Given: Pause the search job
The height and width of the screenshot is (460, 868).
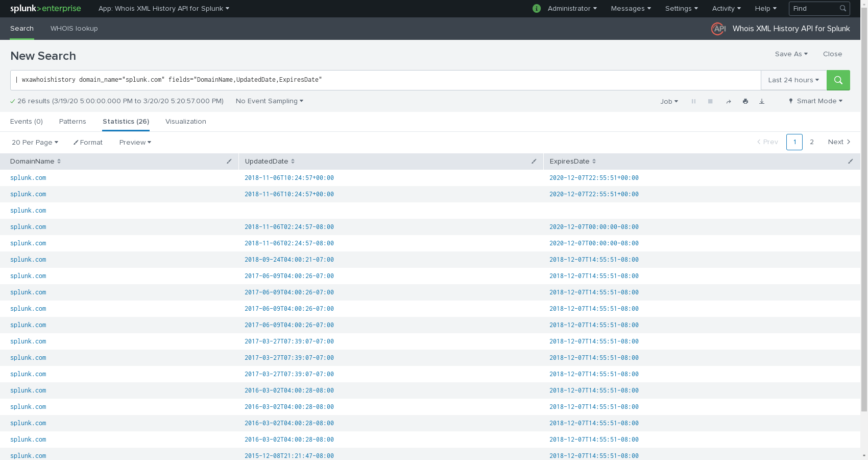Looking at the screenshot, I should 693,101.
